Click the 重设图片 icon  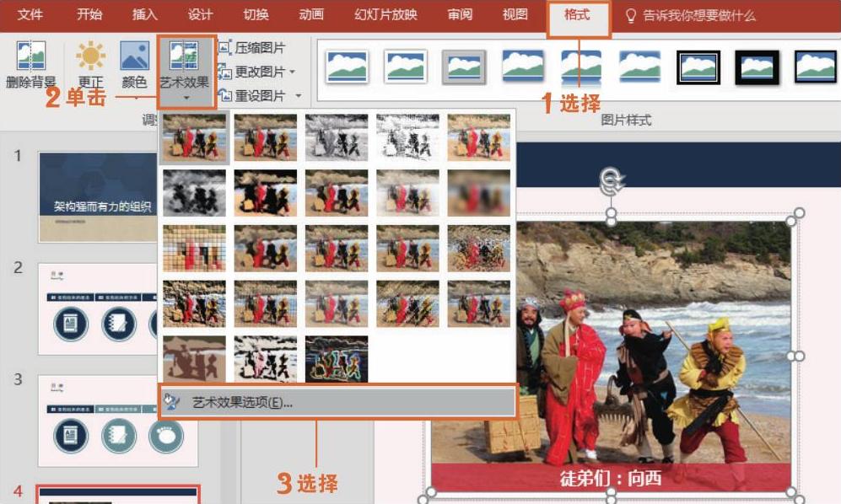225,95
